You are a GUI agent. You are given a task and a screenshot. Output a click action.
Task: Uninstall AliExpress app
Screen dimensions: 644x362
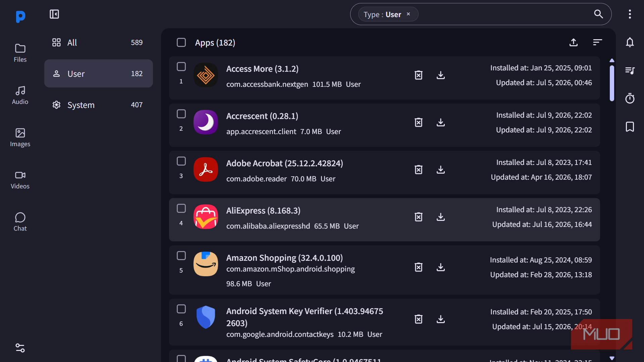tap(419, 217)
